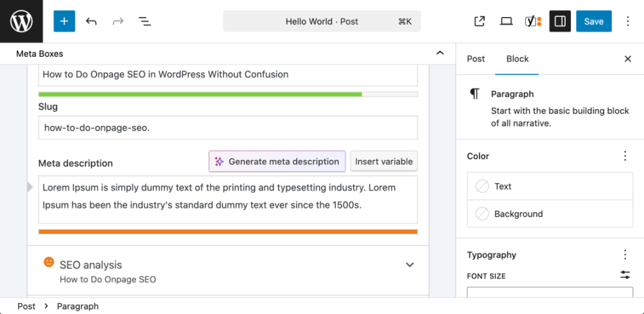Open the device preview options
The width and height of the screenshot is (644, 314).
click(506, 22)
